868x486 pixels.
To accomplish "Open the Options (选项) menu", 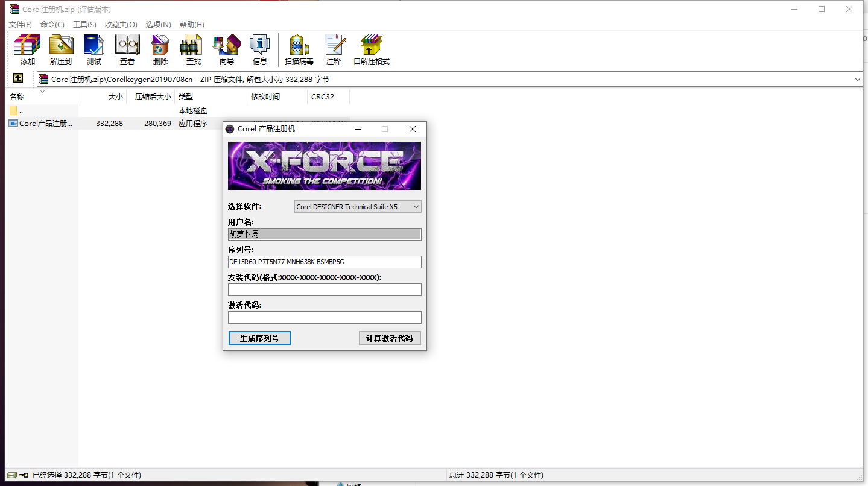I will coord(159,25).
